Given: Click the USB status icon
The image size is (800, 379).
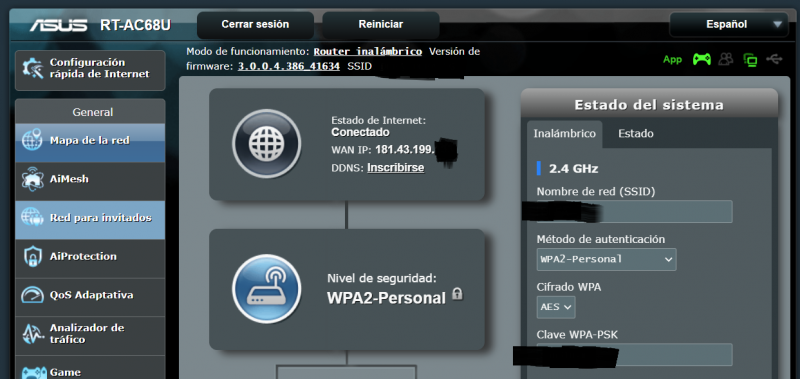Looking at the screenshot, I should coord(774,60).
